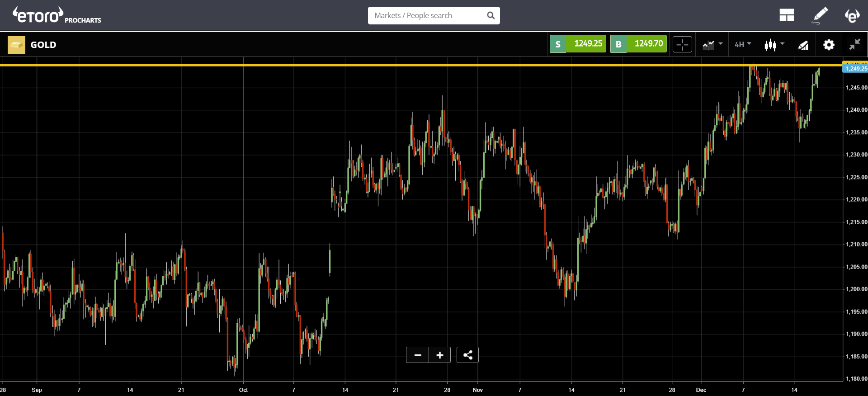868x396 pixels.
Task: Select the drawing pencil tool
Action: pos(820,15)
